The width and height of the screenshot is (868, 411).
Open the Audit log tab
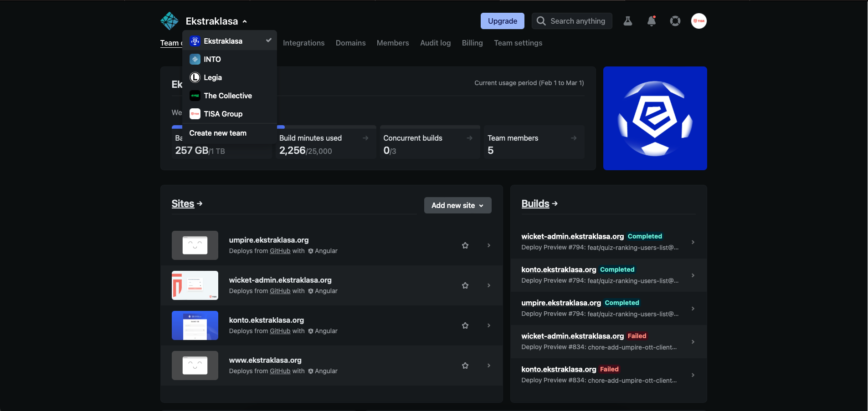tap(435, 43)
